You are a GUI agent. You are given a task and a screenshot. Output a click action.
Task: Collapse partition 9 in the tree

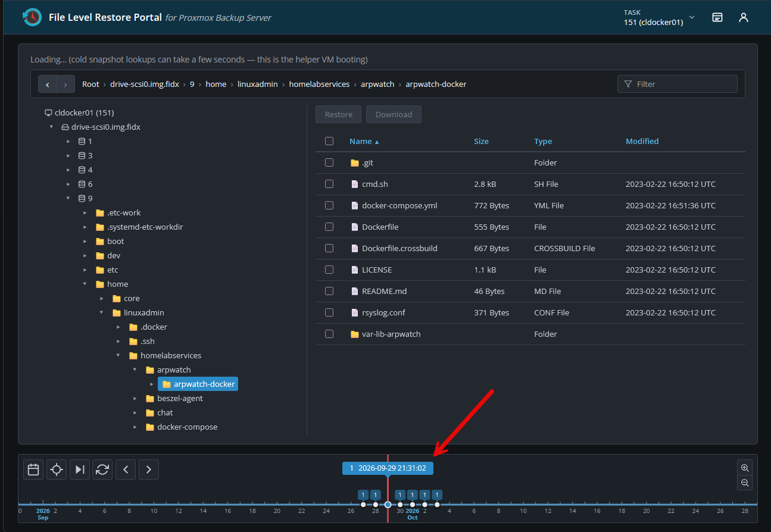(68, 198)
